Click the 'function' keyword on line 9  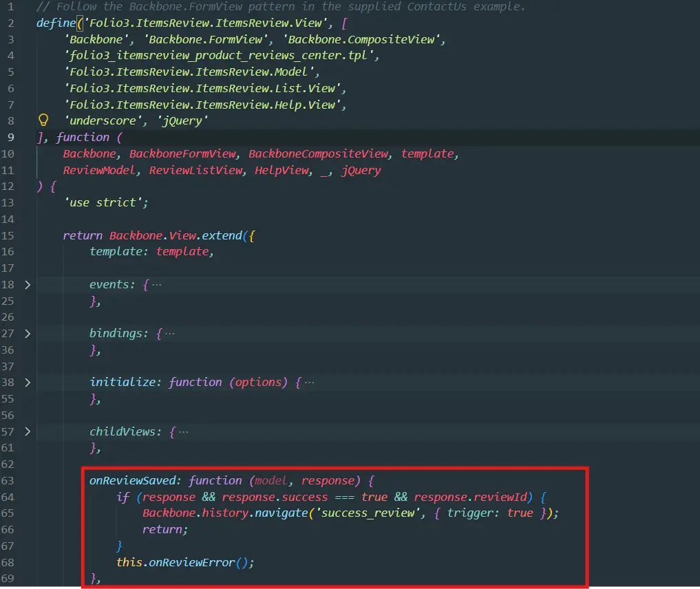(x=83, y=138)
